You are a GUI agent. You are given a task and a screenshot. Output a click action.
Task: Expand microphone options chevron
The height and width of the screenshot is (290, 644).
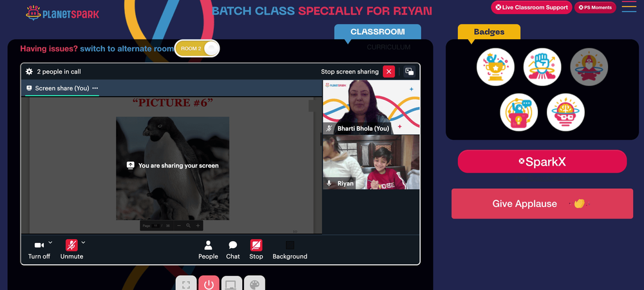pyautogui.click(x=83, y=242)
